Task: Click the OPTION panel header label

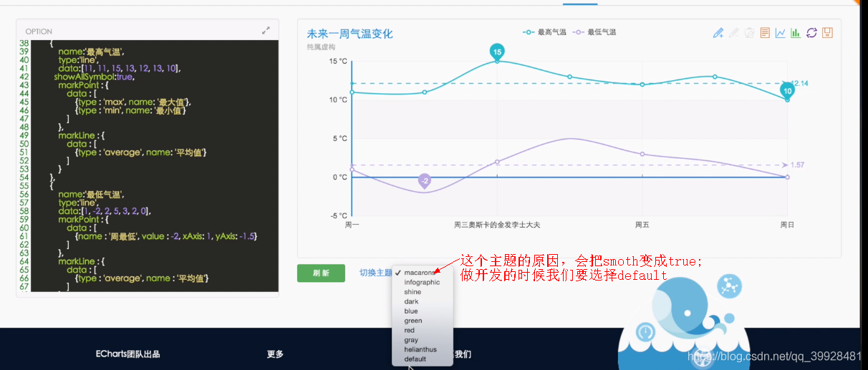Action: coord(39,31)
